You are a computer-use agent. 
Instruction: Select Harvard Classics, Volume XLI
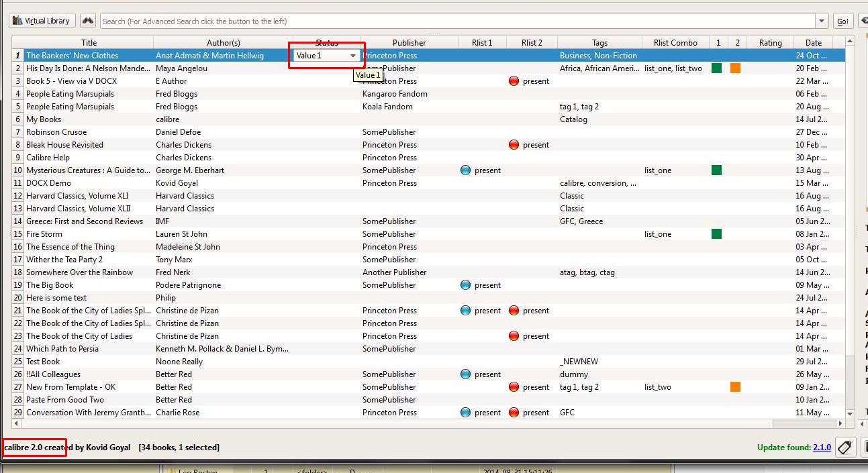[77, 196]
